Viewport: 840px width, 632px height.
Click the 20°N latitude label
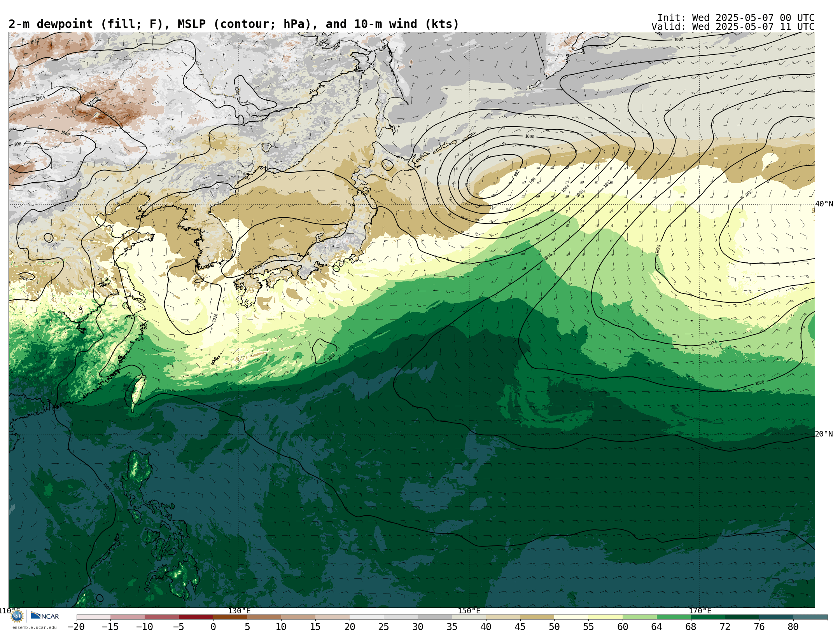point(824,434)
